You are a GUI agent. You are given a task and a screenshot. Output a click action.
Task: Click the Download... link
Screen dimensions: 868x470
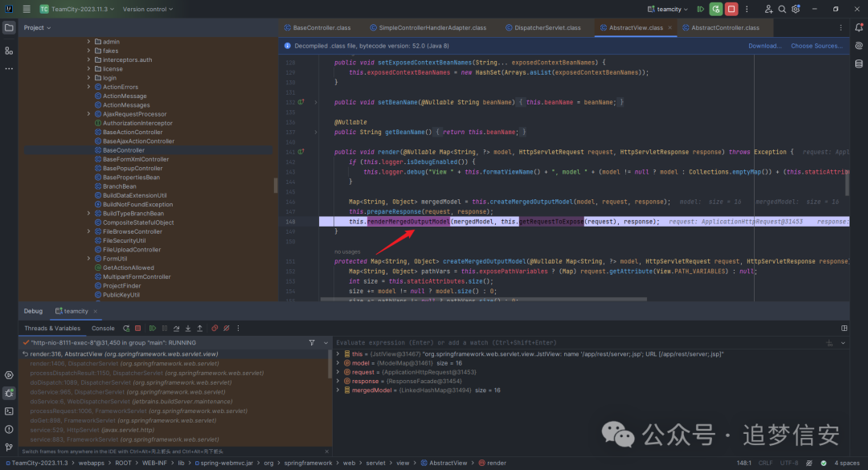(x=764, y=46)
